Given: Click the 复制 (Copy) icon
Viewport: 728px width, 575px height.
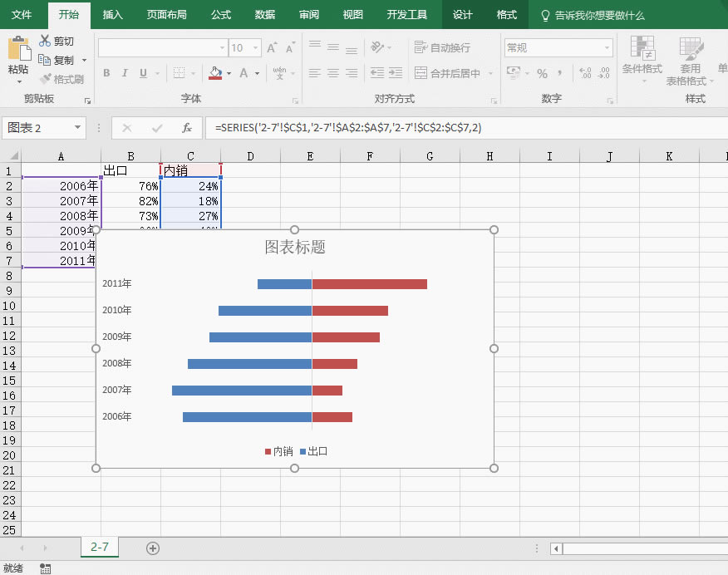Looking at the screenshot, I should [45, 59].
